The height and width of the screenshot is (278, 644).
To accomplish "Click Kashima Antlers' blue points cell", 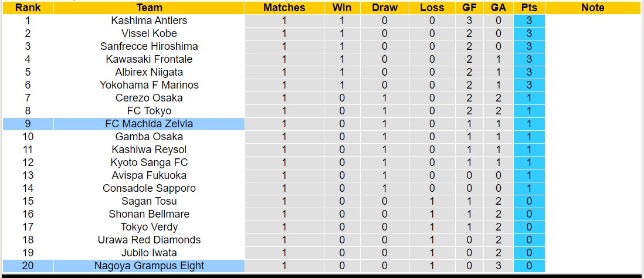I will pyautogui.click(x=528, y=21).
